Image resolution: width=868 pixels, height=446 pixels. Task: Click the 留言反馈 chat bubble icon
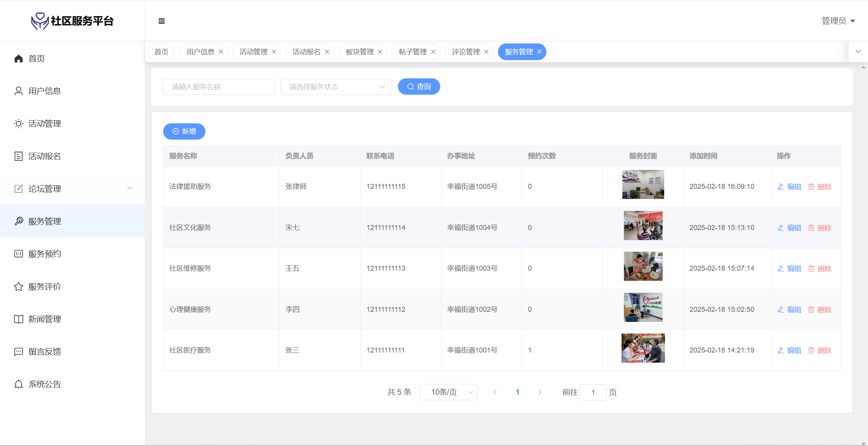19,352
